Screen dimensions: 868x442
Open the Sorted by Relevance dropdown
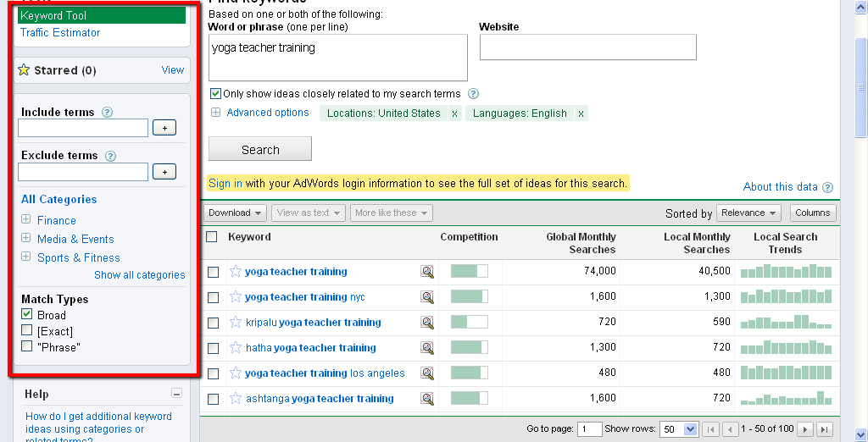tap(749, 213)
